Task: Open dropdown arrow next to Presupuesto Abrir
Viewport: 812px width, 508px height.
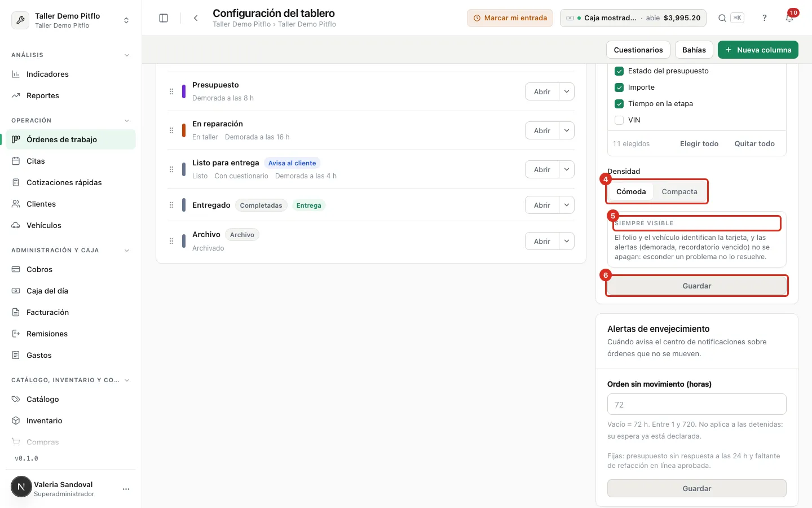Action: [567, 91]
